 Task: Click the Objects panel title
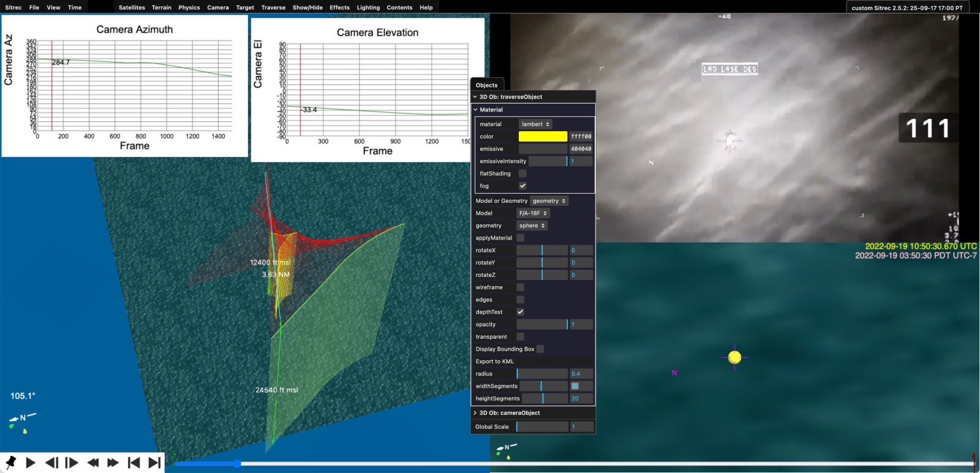(x=487, y=85)
